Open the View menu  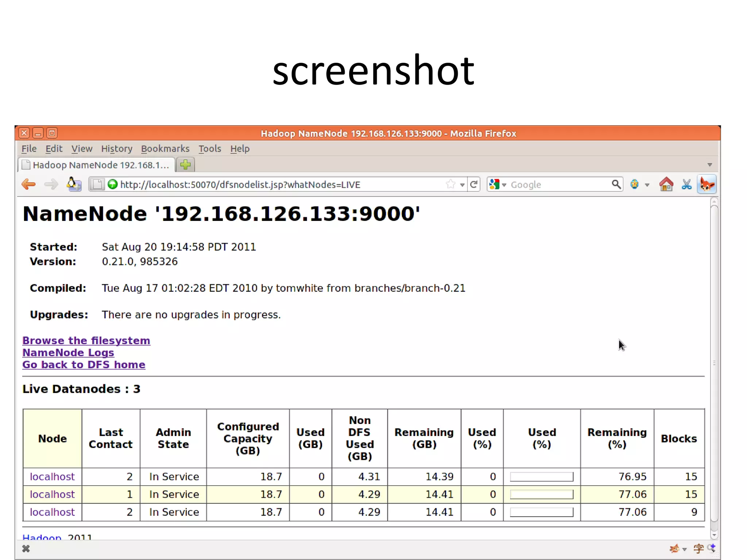[82, 149]
